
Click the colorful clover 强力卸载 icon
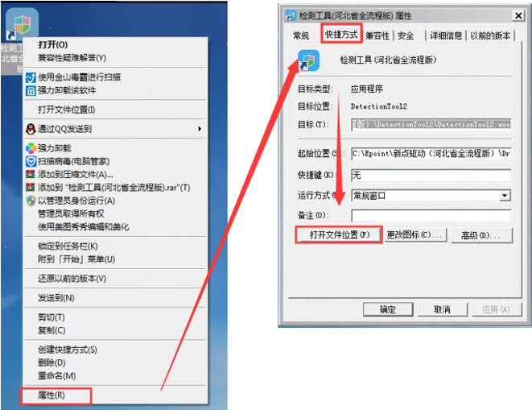(x=31, y=148)
